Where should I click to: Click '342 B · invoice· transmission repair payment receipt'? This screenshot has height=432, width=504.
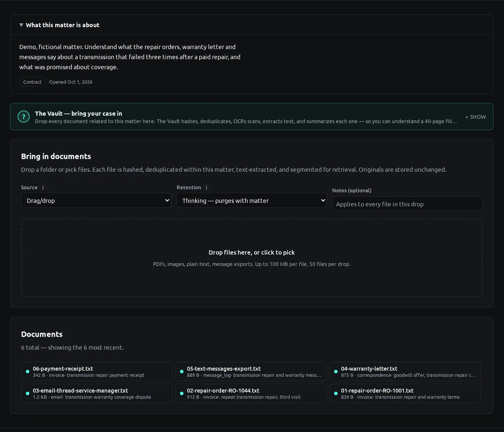pyautogui.click(x=89, y=375)
